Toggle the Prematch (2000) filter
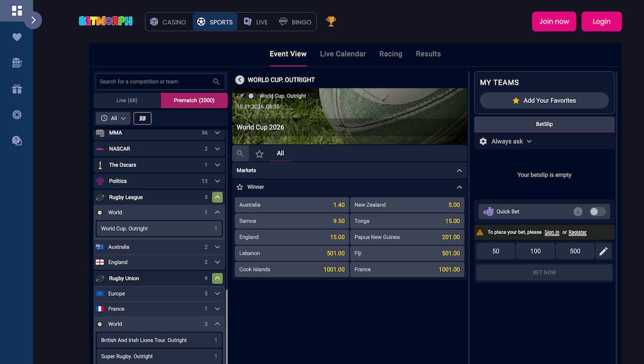 [194, 100]
